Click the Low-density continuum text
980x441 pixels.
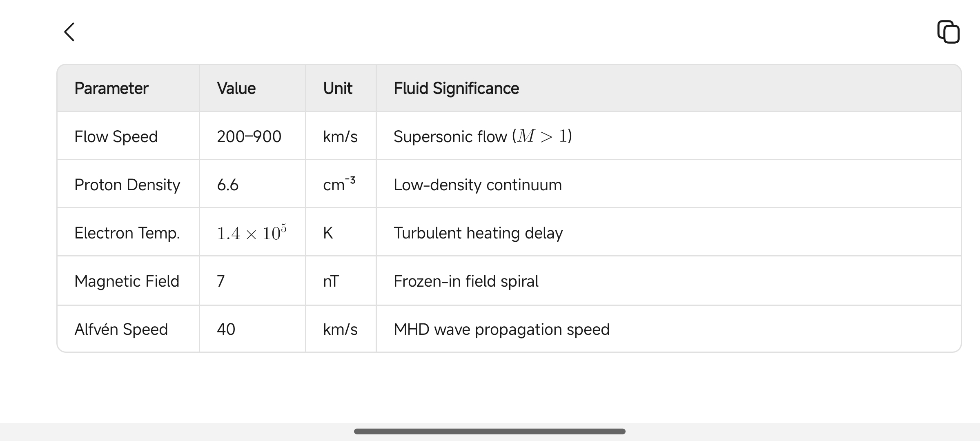point(478,185)
